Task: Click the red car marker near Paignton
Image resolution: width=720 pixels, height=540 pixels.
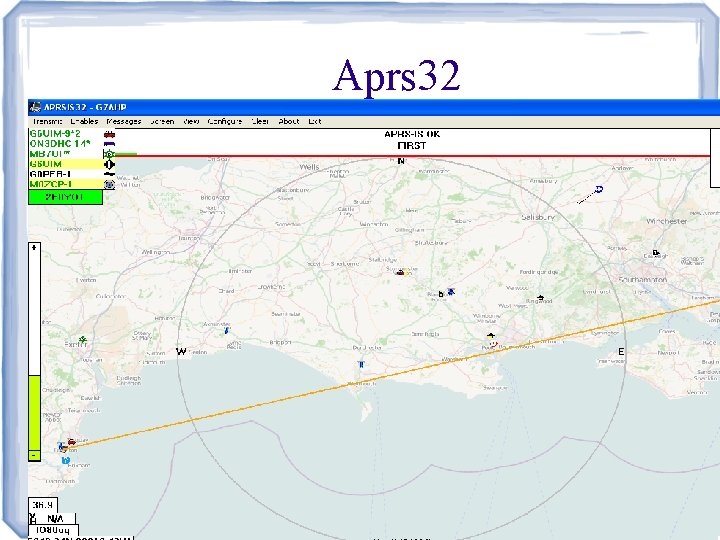Action: [72, 442]
